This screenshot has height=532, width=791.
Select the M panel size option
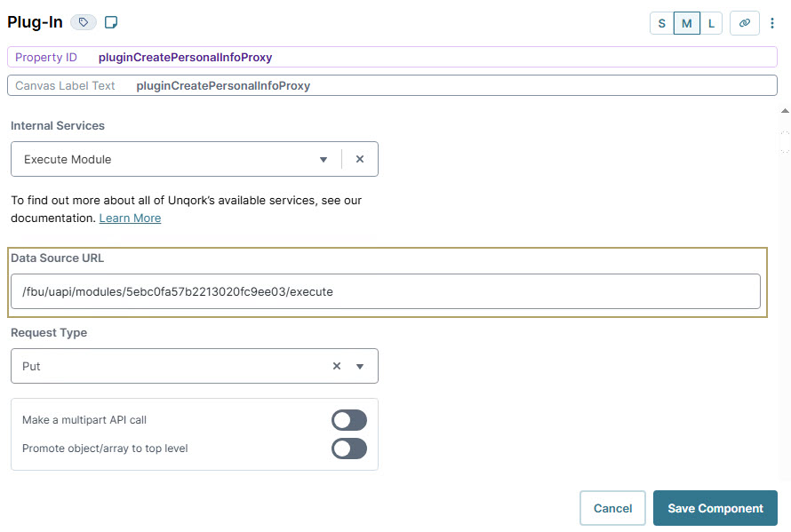[x=684, y=23]
